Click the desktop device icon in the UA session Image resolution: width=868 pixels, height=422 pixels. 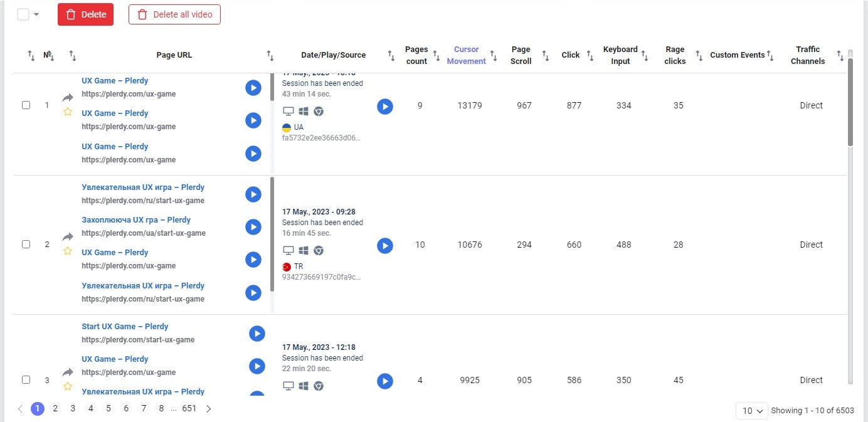[288, 111]
